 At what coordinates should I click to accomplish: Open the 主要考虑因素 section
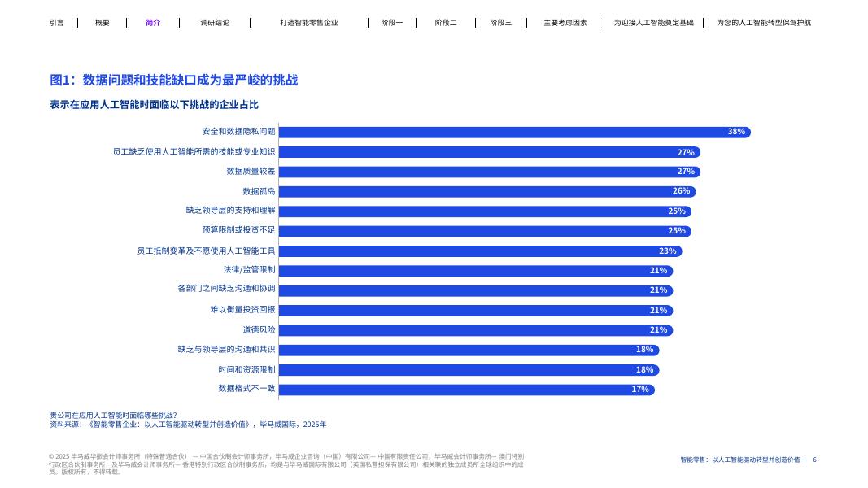tap(565, 23)
